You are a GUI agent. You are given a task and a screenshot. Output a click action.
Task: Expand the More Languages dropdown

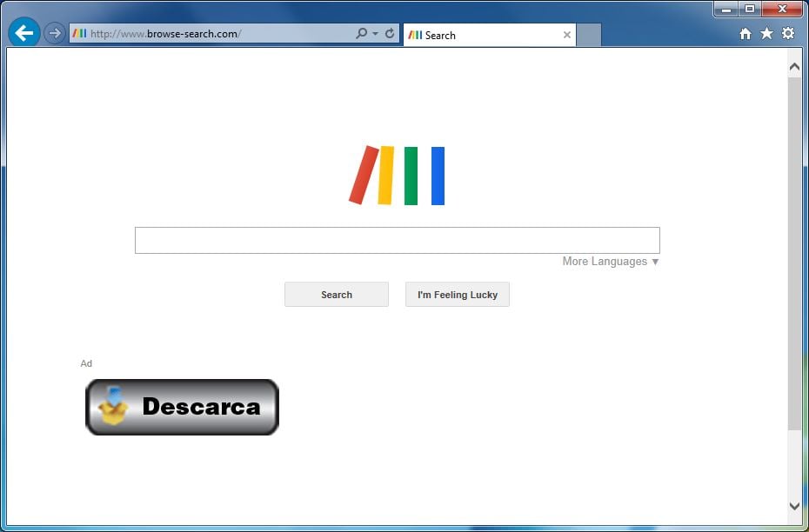pos(611,262)
